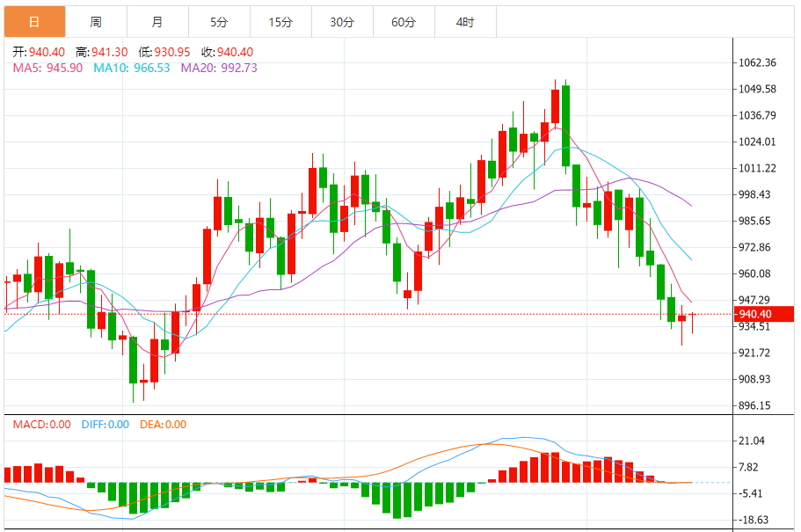Click the DIFF:0.00 indicator label
Screen dimensions: 801x532
click(106, 425)
